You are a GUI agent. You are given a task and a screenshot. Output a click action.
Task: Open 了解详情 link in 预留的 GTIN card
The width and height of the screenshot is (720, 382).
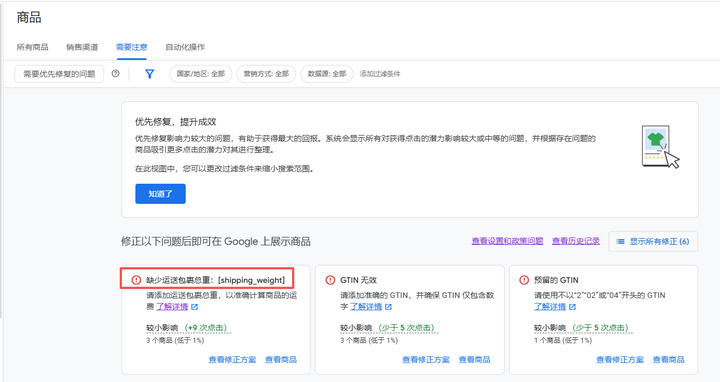tap(550, 307)
